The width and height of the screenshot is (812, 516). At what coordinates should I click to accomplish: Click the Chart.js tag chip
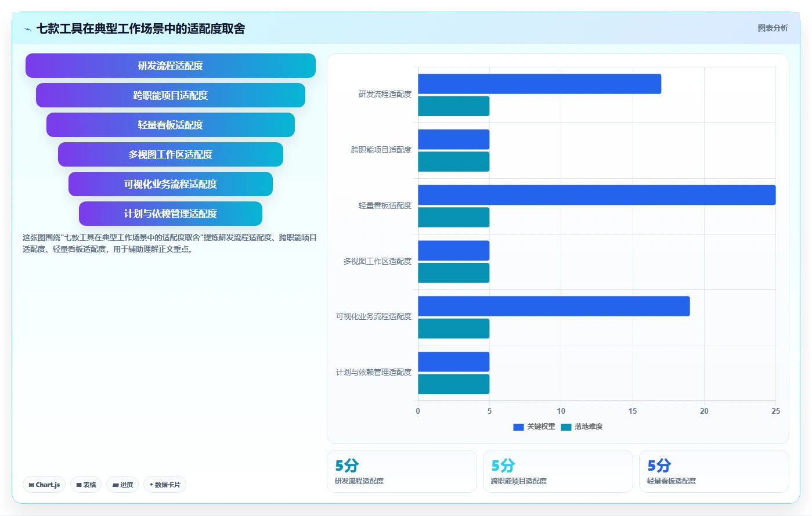click(x=44, y=485)
